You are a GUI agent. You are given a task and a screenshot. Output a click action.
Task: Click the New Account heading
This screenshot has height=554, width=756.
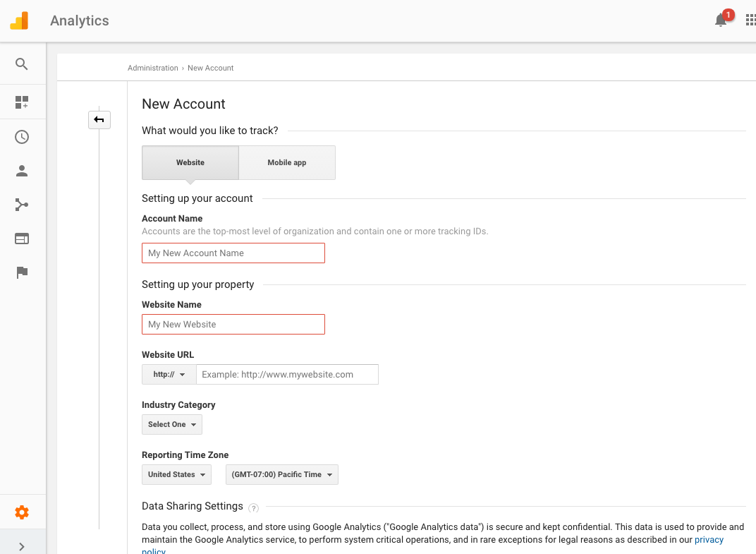click(183, 104)
